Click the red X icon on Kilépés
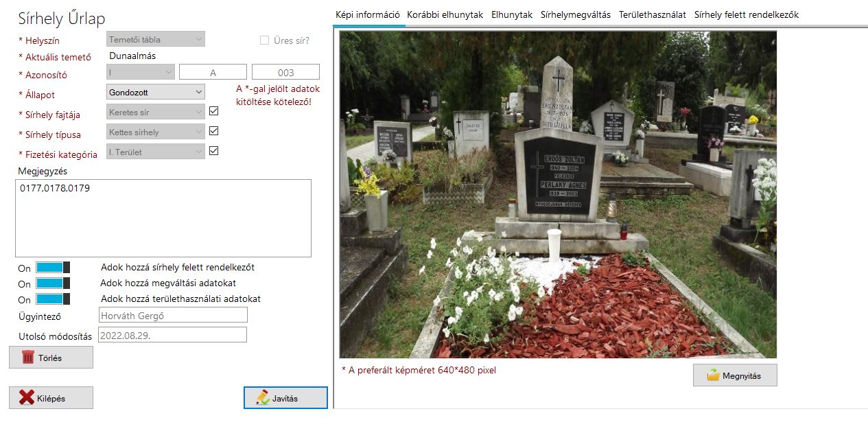 [x=27, y=397]
